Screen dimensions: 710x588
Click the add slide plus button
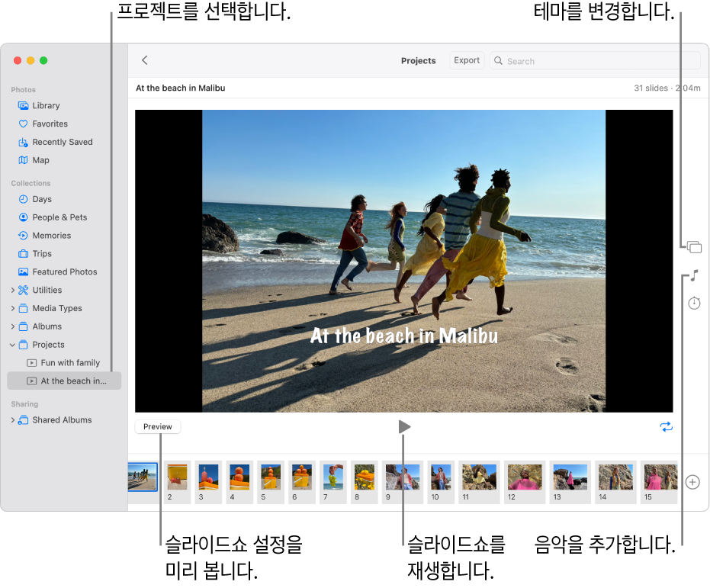[692, 482]
